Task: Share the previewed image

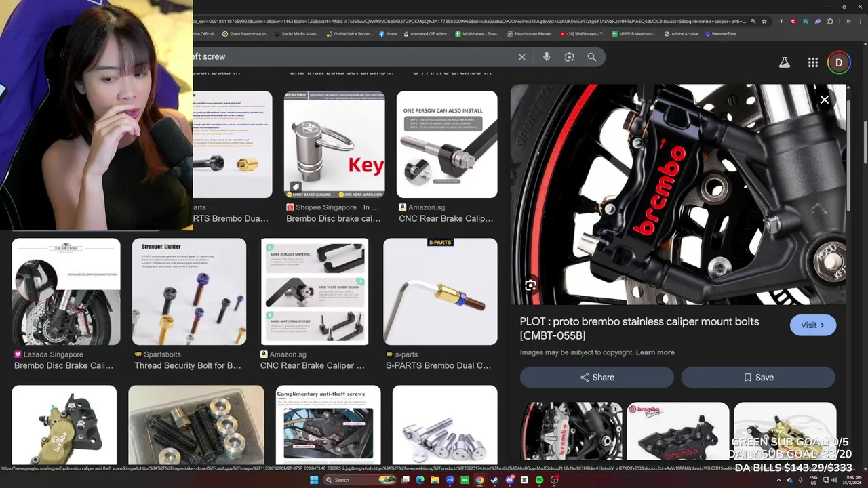Action: (597, 378)
